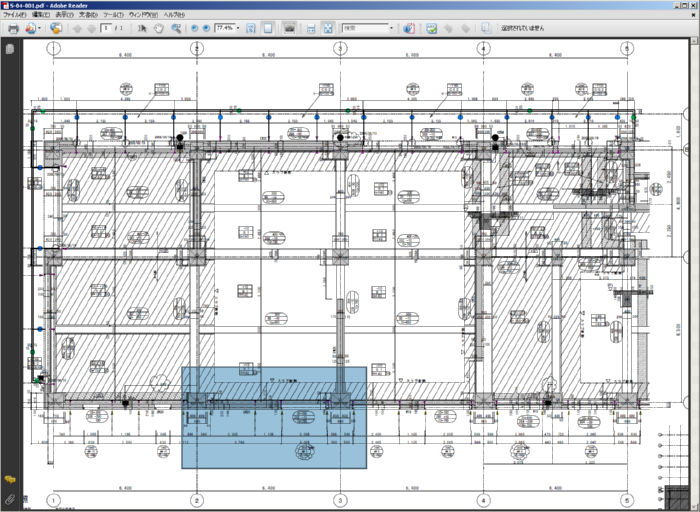Open the zoom percentage dropdown arrow
700x512 pixels.
point(239,28)
